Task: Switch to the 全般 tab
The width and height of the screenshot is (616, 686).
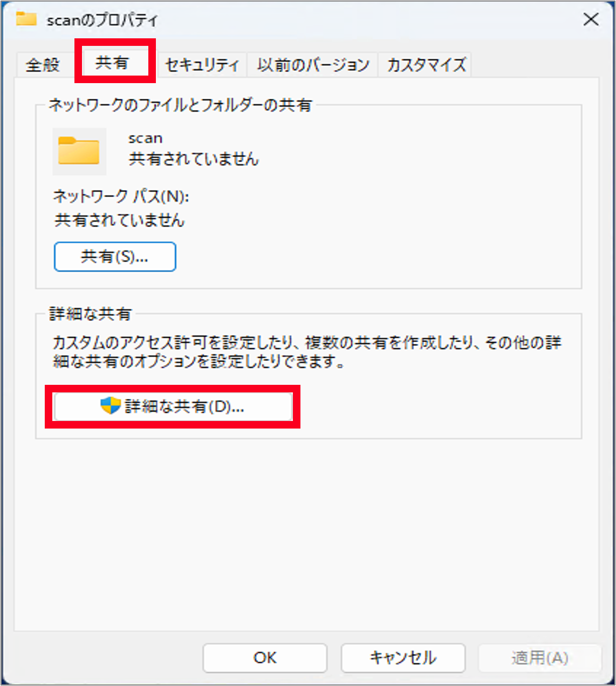Action: point(43,65)
